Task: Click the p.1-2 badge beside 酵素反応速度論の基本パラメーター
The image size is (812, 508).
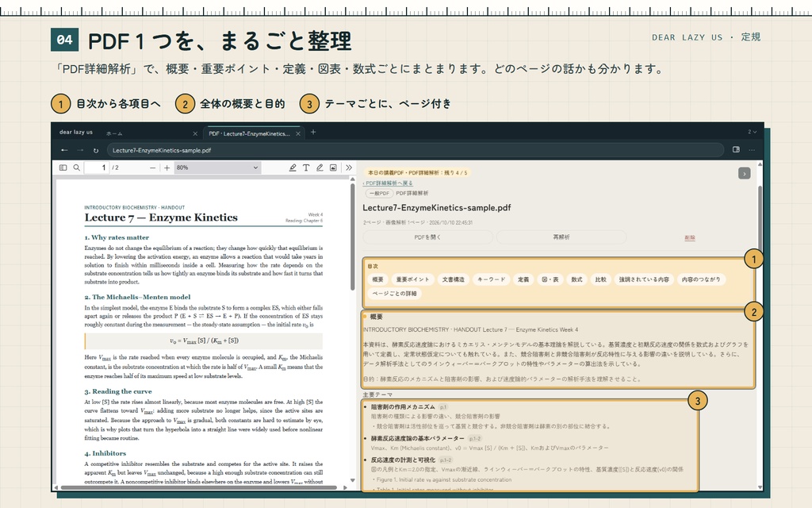Action: 475,438
